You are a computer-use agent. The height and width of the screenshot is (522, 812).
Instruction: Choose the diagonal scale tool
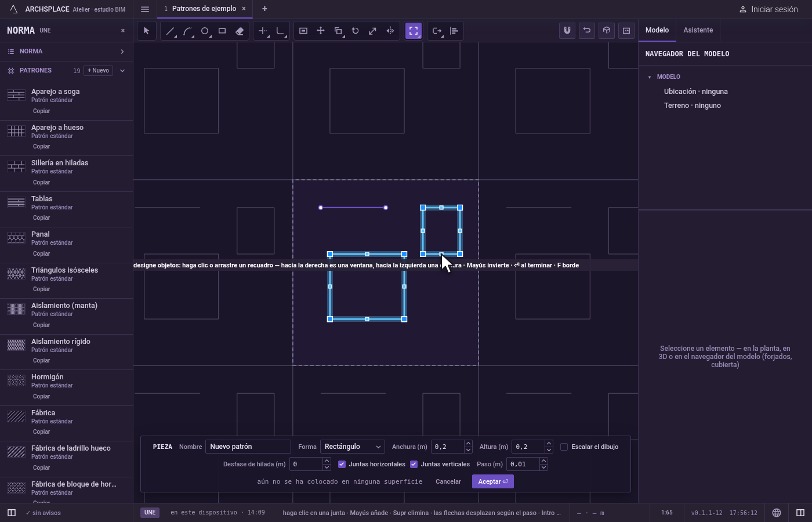(373, 31)
